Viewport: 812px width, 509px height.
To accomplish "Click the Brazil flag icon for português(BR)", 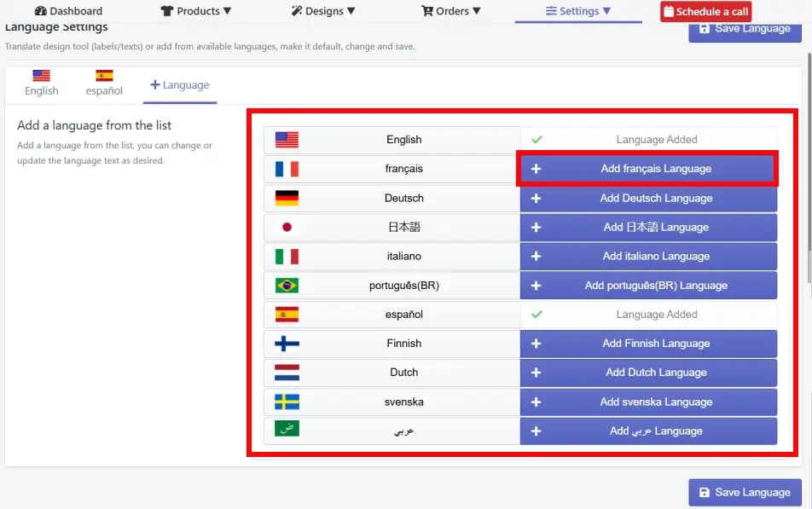I will (287, 286).
